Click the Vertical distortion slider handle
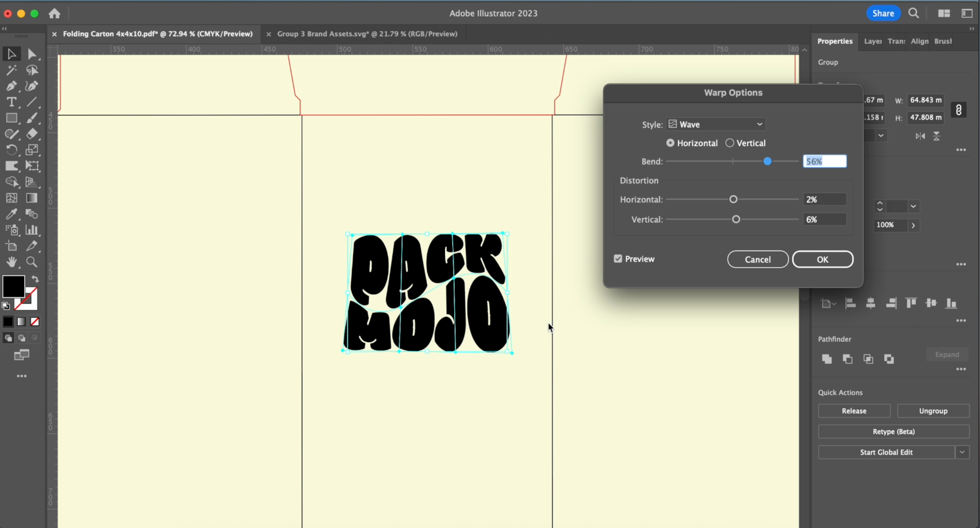Image resolution: width=980 pixels, height=528 pixels. click(x=735, y=219)
